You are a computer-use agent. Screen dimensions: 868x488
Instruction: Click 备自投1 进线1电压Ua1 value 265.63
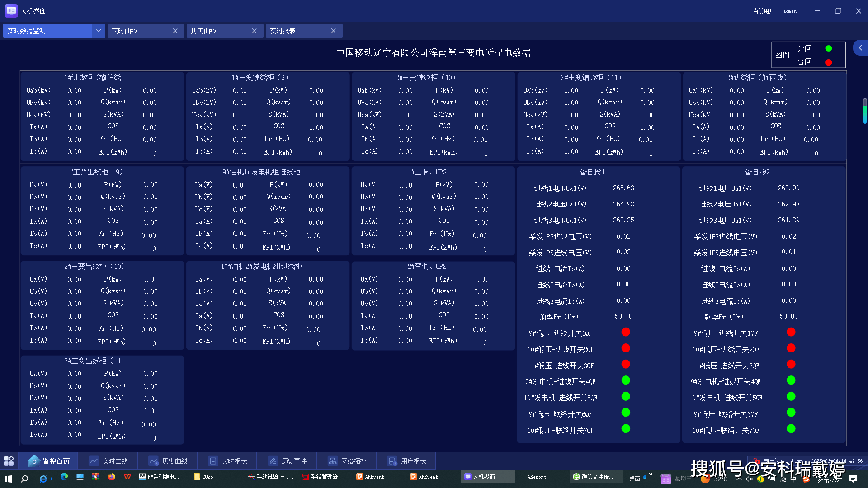(x=623, y=188)
